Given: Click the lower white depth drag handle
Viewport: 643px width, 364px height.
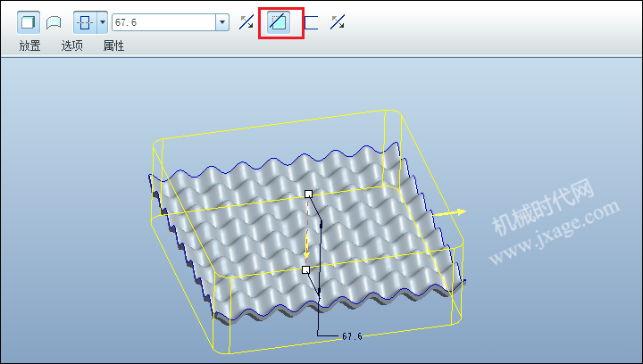Looking at the screenshot, I should pos(305,269).
